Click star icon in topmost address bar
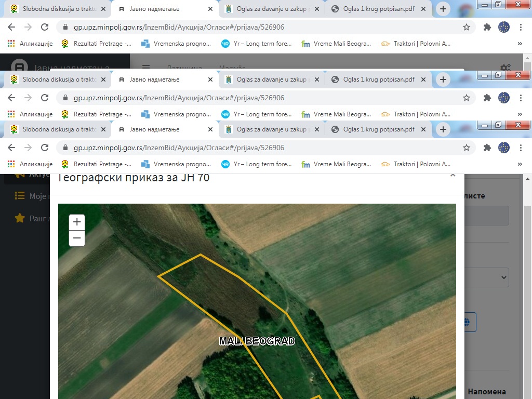Image resolution: width=532 pixels, height=399 pixels. (x=467, y=27)
